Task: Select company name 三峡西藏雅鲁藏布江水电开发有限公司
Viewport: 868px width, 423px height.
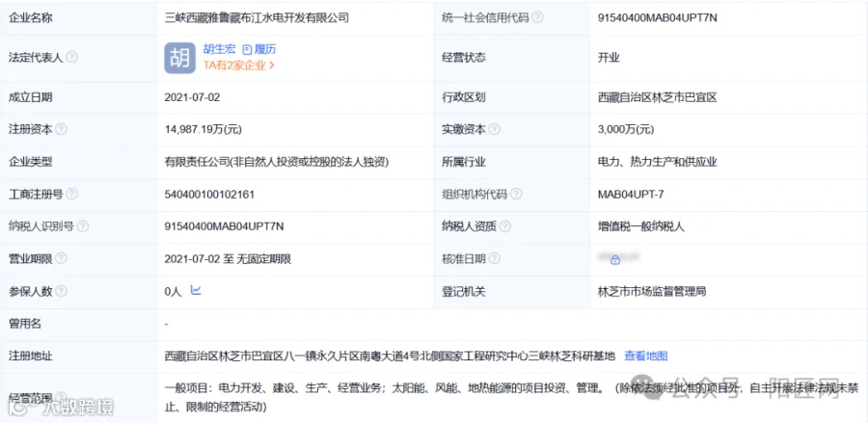Action: coord(257,17)
